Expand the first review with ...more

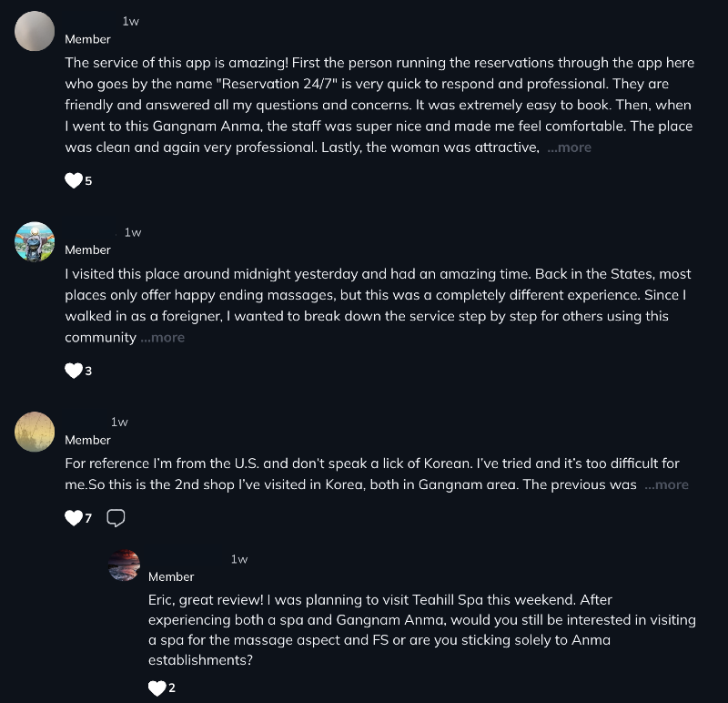click(569, 148)
